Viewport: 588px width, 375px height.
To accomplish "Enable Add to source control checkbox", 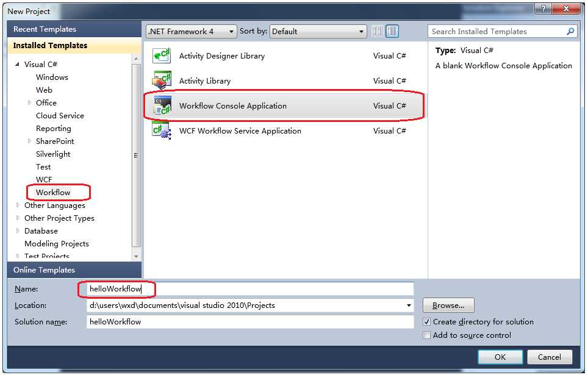I will [x=427, y=335].
